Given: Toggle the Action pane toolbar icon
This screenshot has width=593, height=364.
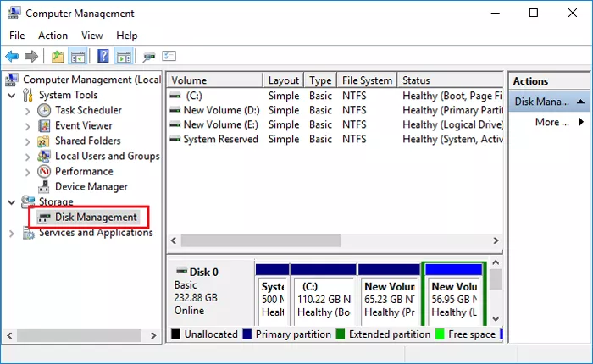Looking at the screenshot, I should tap(124, 57).
